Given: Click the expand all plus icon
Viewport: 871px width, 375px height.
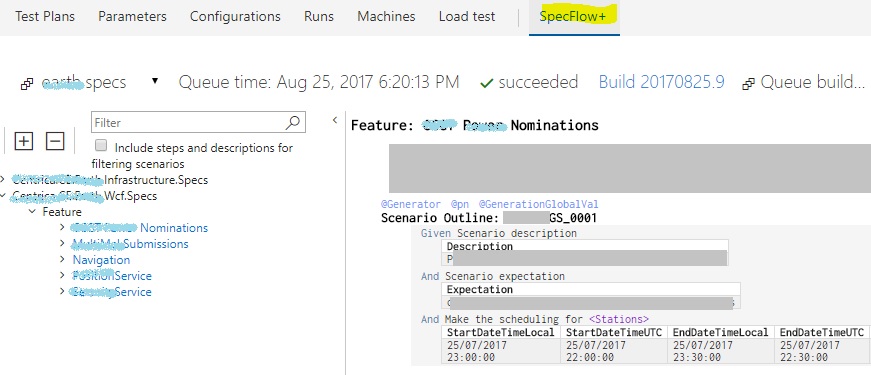Looking at the screenshot, I should pos(23,141).
